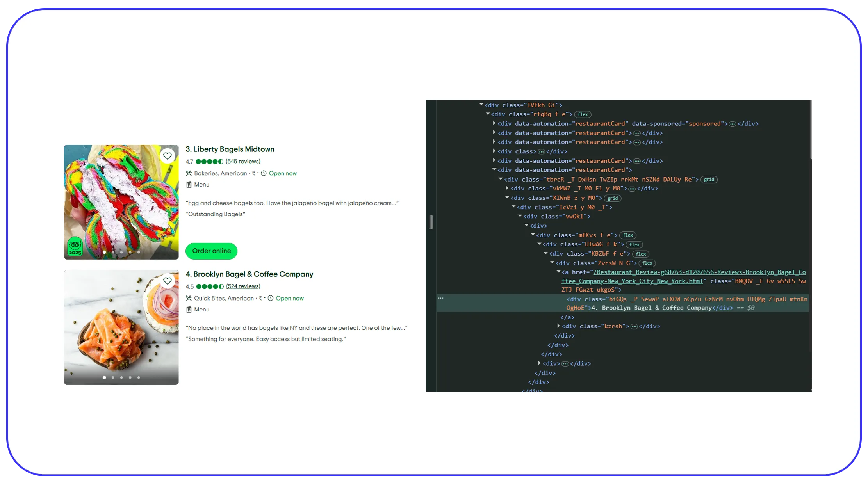Toggle grid badge on XIWnB div
868x484 pixels.
click(613, 198)
